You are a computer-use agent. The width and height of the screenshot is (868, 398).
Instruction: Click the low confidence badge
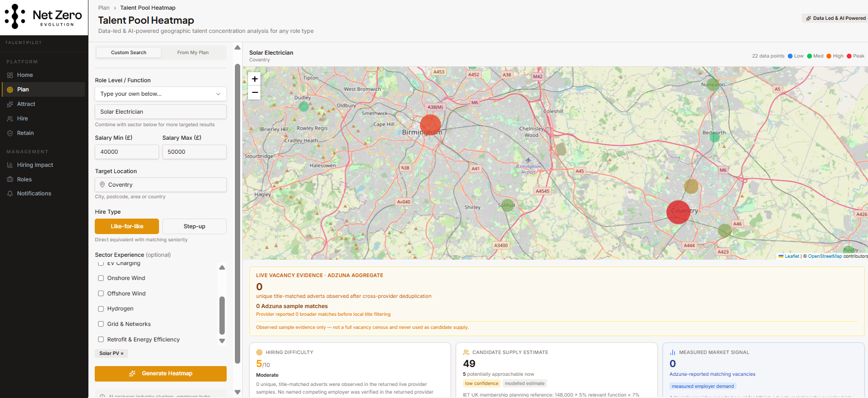coord(481,383)
